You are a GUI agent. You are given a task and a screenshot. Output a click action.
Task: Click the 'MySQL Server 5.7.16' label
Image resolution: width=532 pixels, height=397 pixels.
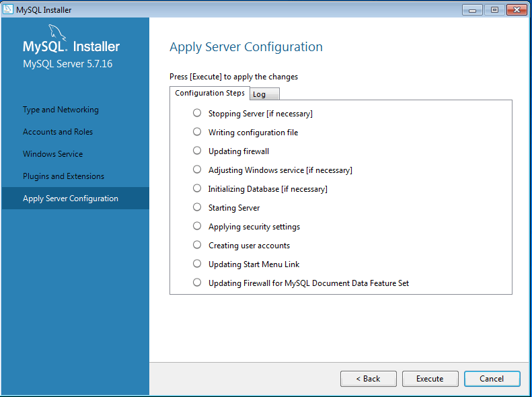click(67, 64)
